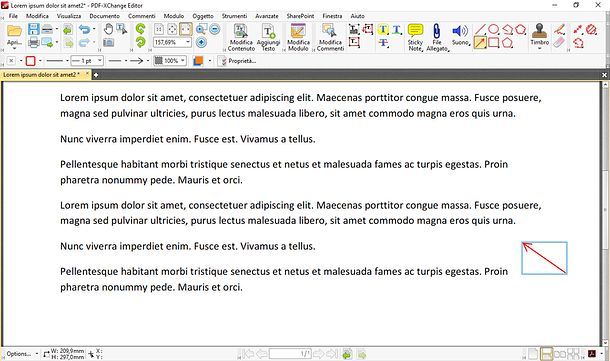Viewport: 610px width, 361px height.
Task: Toggle two pages continuous layout view
Action: (x=573, y=354)
